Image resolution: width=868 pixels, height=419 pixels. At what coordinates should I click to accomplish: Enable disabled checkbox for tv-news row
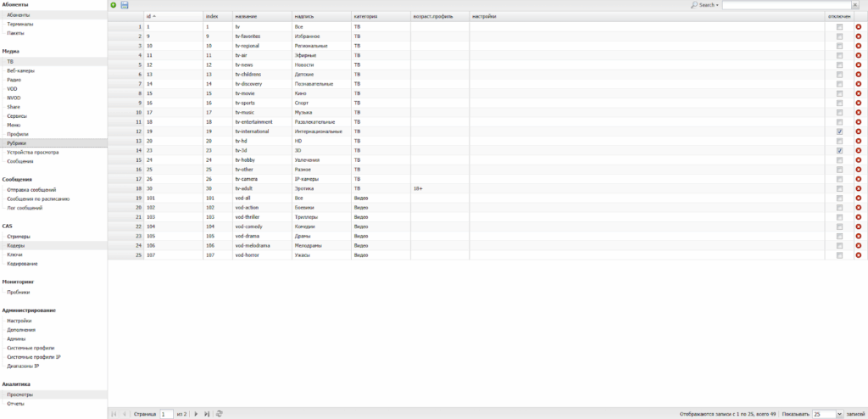point(839,64)
